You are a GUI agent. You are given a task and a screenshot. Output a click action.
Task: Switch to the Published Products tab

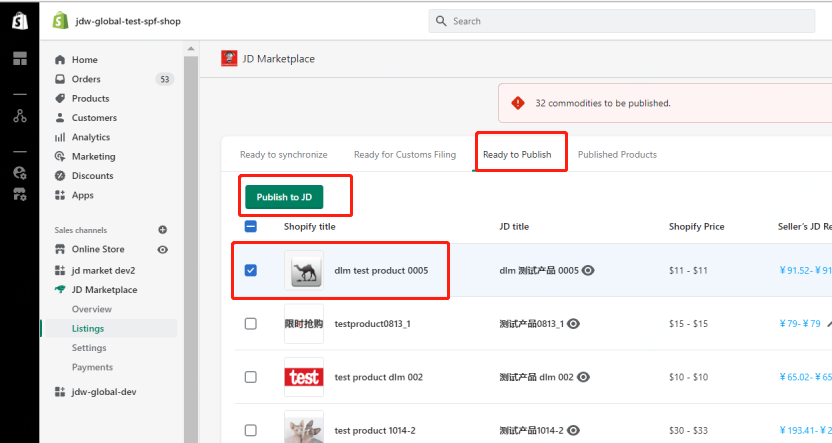pos(617,154)
